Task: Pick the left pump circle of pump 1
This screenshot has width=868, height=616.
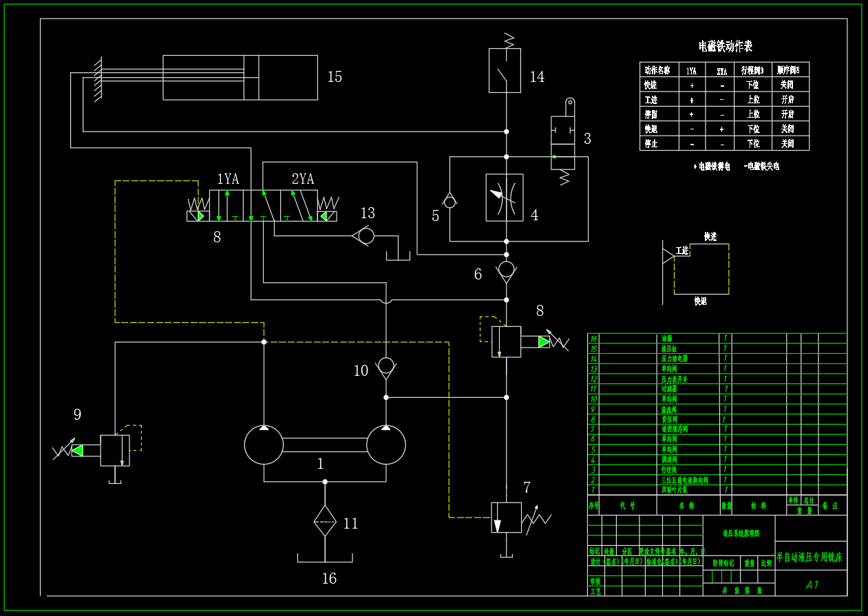Action: coord(264,445)
